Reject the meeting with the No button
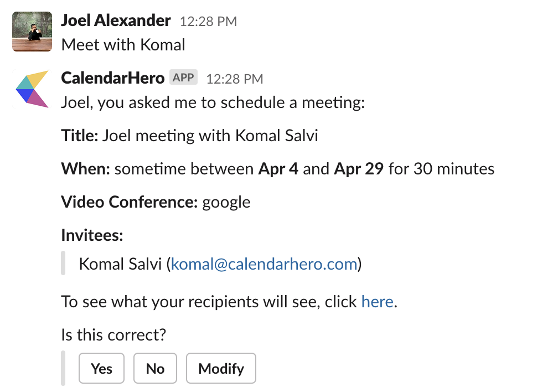This screenshot has width=558, height=392. tap(155, 368)
